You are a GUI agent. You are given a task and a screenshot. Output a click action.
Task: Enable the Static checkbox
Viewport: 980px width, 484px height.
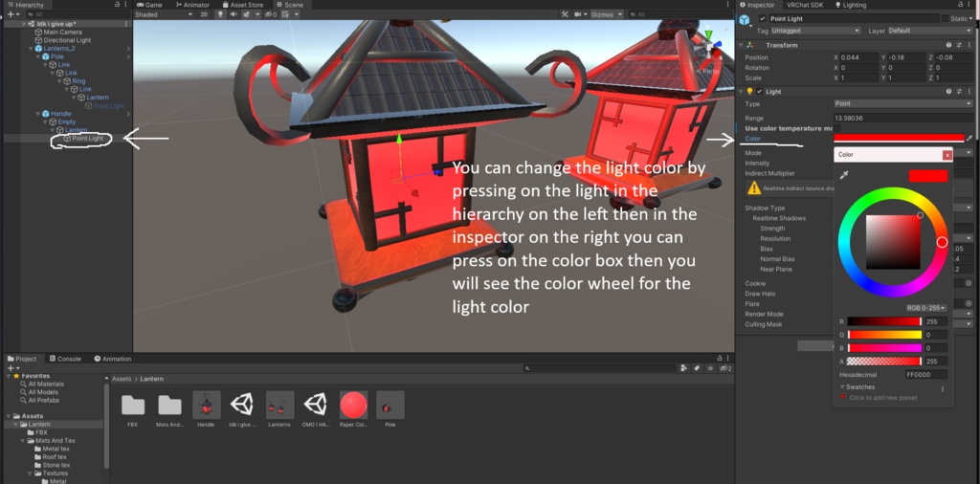pos(945,19)
